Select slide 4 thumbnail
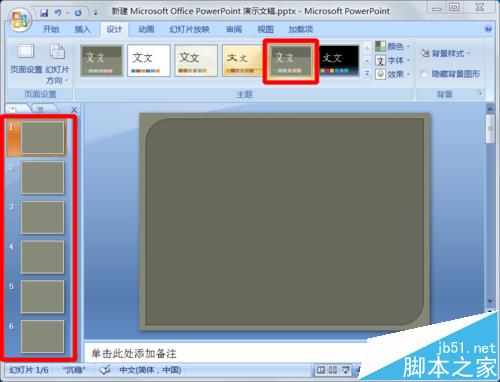The image size is (500, 382). pos(42,257)
